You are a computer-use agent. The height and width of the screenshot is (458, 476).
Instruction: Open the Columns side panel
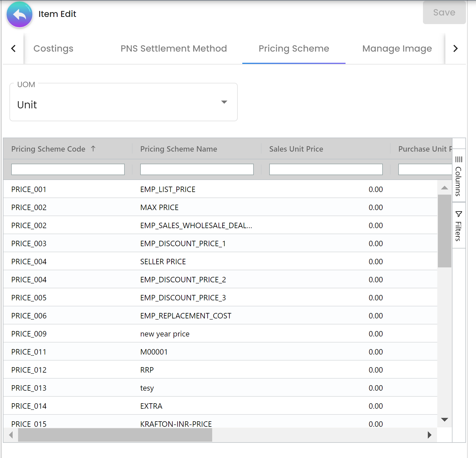coord(459,176)
